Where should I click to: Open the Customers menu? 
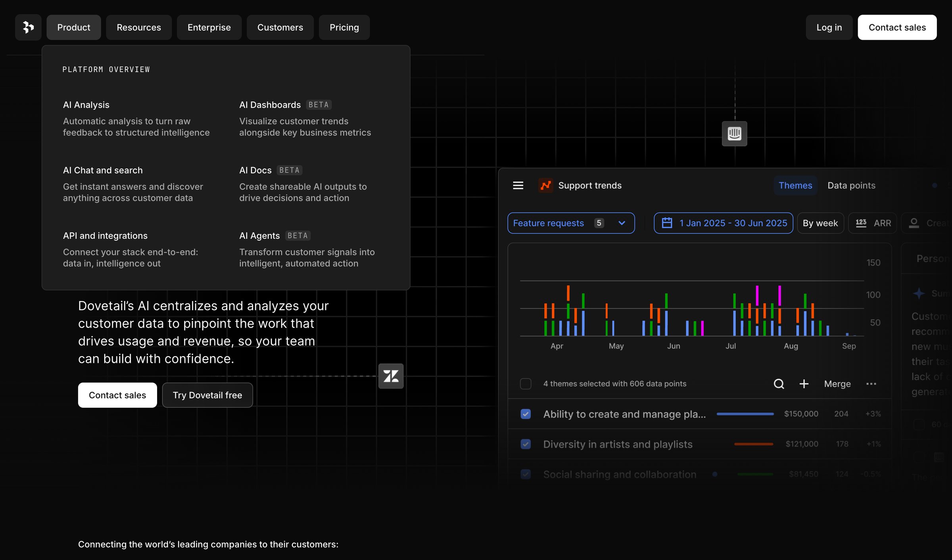(280, 27)
